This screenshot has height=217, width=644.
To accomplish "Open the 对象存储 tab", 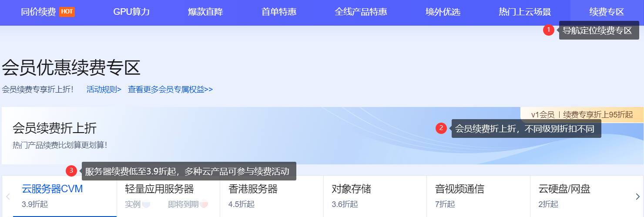I will (x=375, y=196).
